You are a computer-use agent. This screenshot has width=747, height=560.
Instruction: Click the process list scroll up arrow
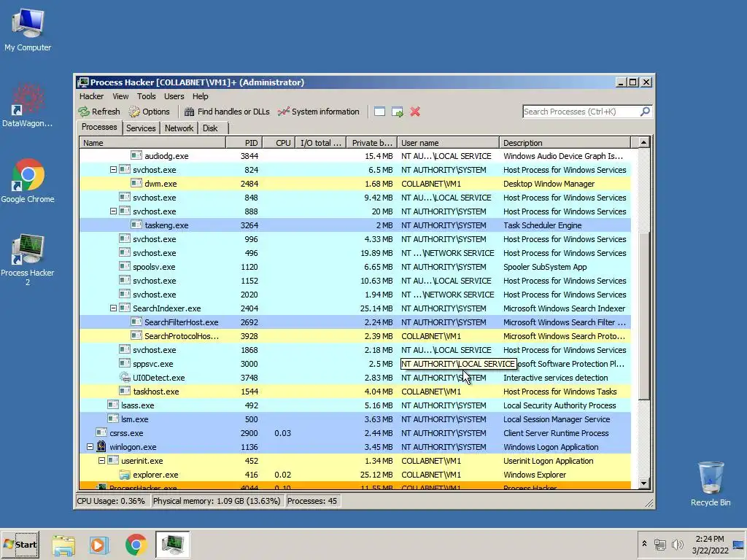click(x=643, y=142)
